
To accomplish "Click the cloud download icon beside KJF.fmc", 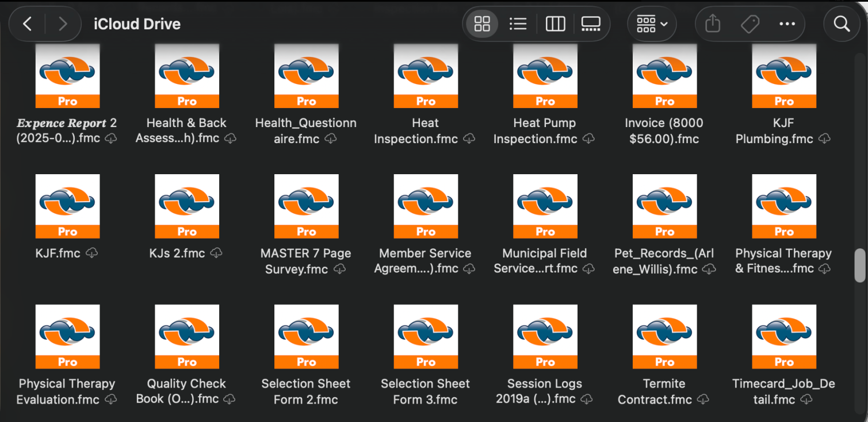I will click(x=91, y=253).
